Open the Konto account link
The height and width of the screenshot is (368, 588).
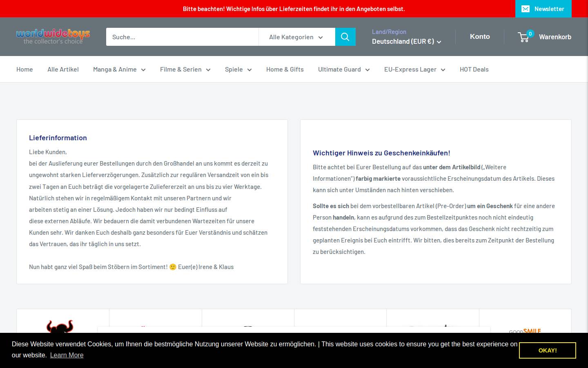coord(480,36)
